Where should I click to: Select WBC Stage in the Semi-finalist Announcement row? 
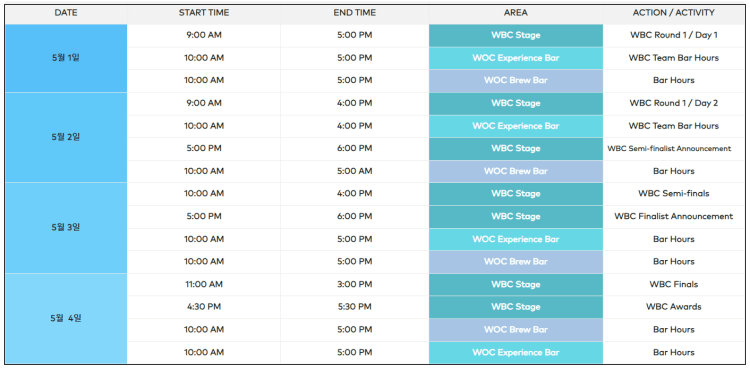516,148
